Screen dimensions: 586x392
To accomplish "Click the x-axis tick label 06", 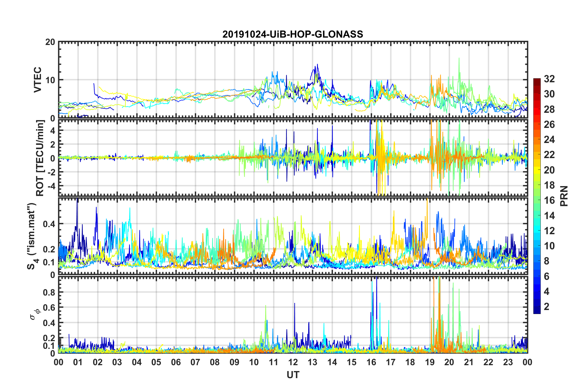I will click(176, 362).
